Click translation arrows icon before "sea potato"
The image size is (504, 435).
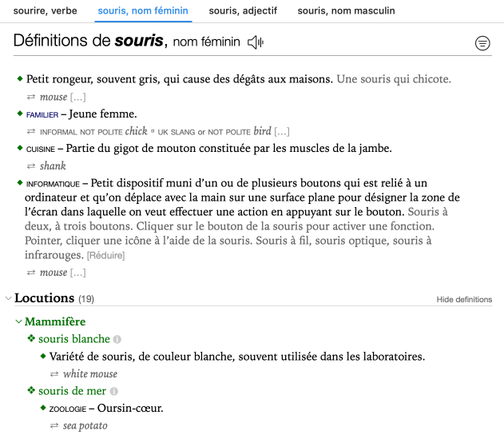click(x=55, y=426)
